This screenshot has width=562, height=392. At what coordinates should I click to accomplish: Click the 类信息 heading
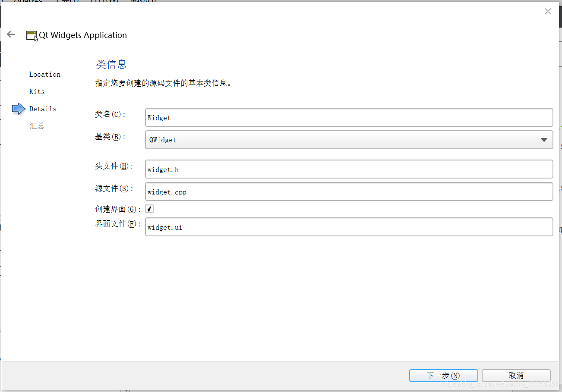[x=111, y=64]
